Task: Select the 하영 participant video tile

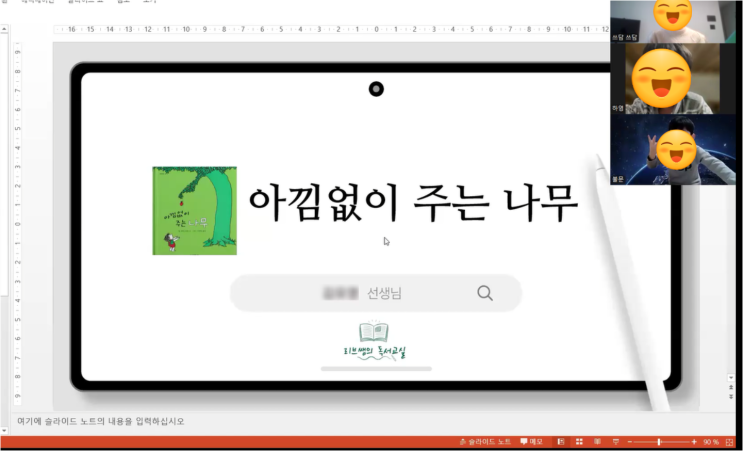Action: tap(672, 79)
